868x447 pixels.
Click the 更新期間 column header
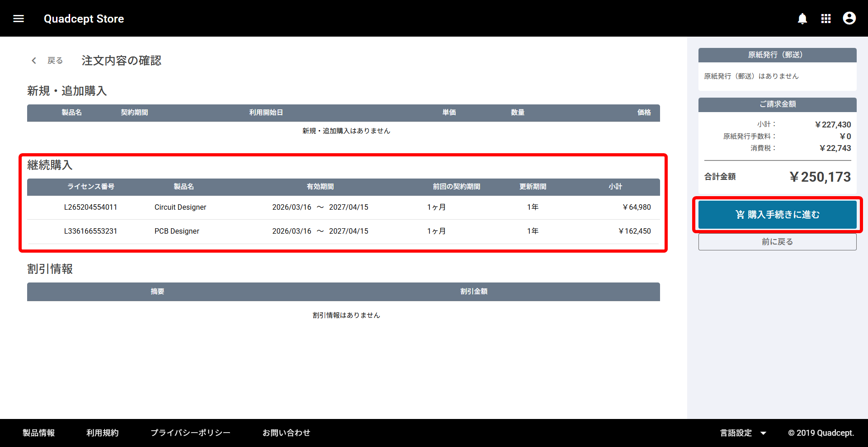(533, 187)
